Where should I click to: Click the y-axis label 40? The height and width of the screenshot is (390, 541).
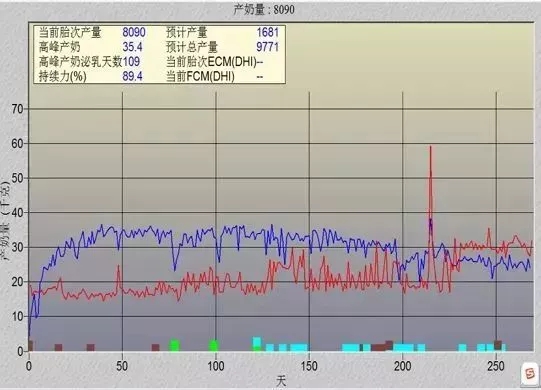17,213
